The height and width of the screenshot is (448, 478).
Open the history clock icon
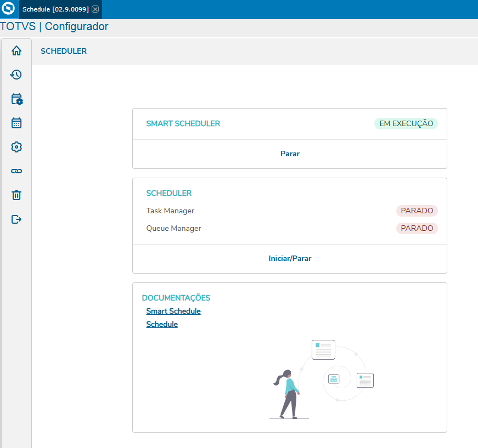(16, 75)
